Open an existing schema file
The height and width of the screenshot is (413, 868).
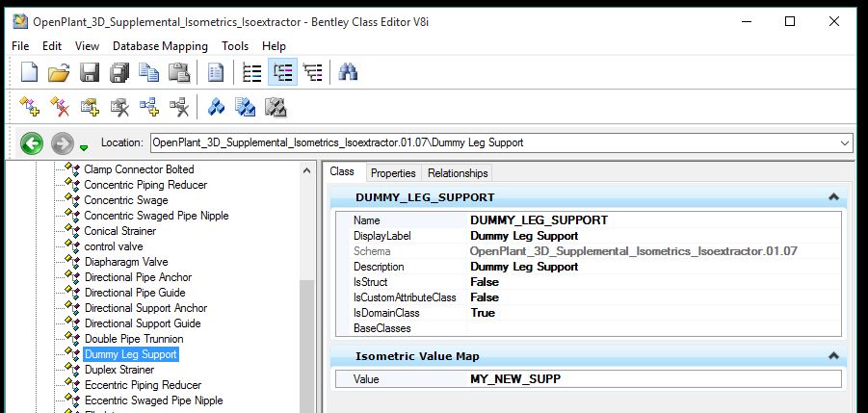tap(59, 72)
